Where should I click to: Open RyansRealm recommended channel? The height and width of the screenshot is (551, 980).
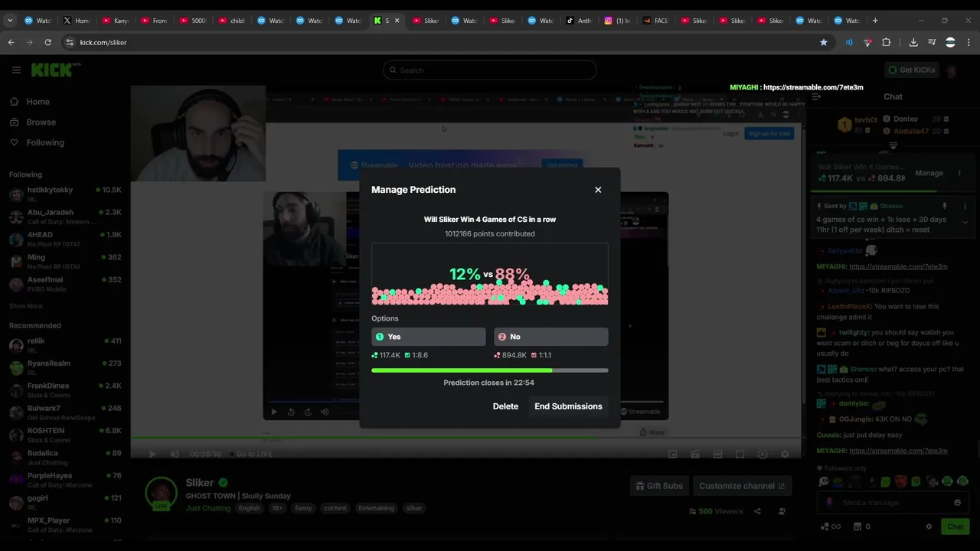click(65, 367)
